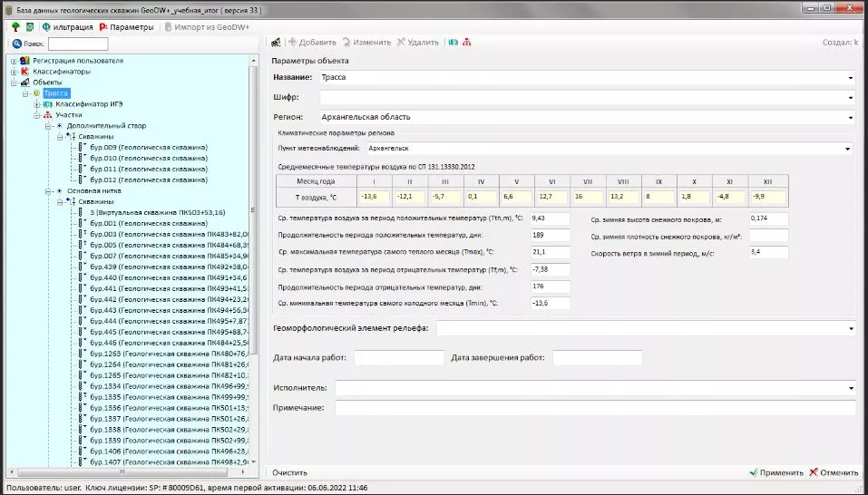Expand the Классификаторы tree node
868x495 pixels.
pyautogui.click(x=14, y=72)
